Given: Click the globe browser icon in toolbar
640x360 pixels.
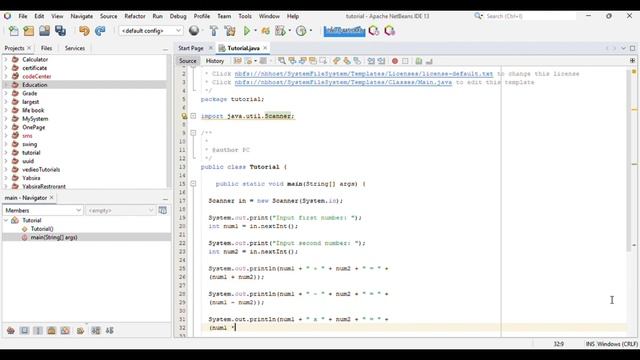Looking at the screenshot, I should click(194, 31).
